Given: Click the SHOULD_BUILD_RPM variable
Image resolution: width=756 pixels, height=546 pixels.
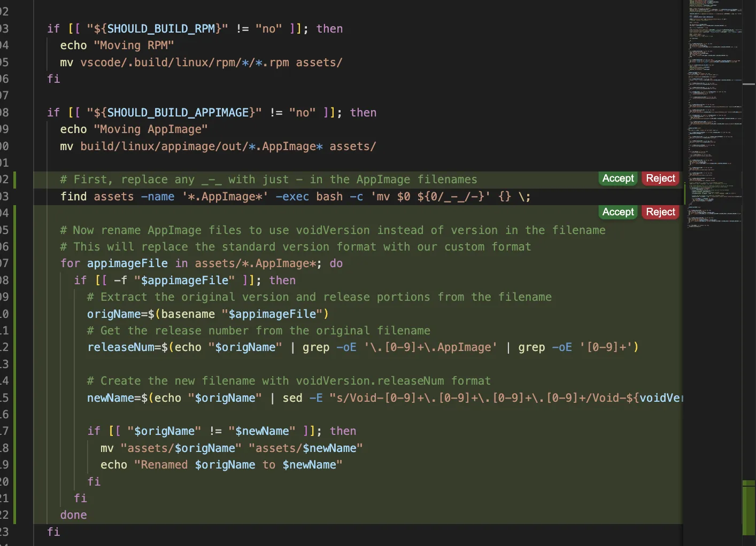Looking at the screenshot, I should 160,29.
